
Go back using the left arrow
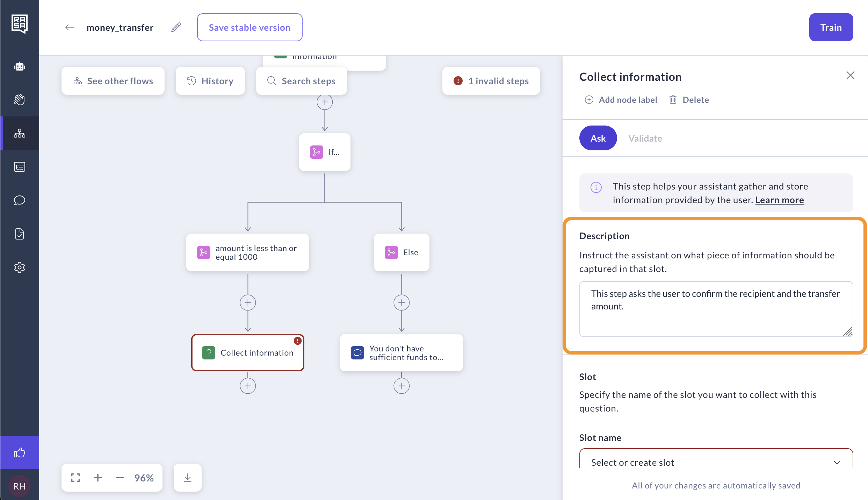(70, 27)
